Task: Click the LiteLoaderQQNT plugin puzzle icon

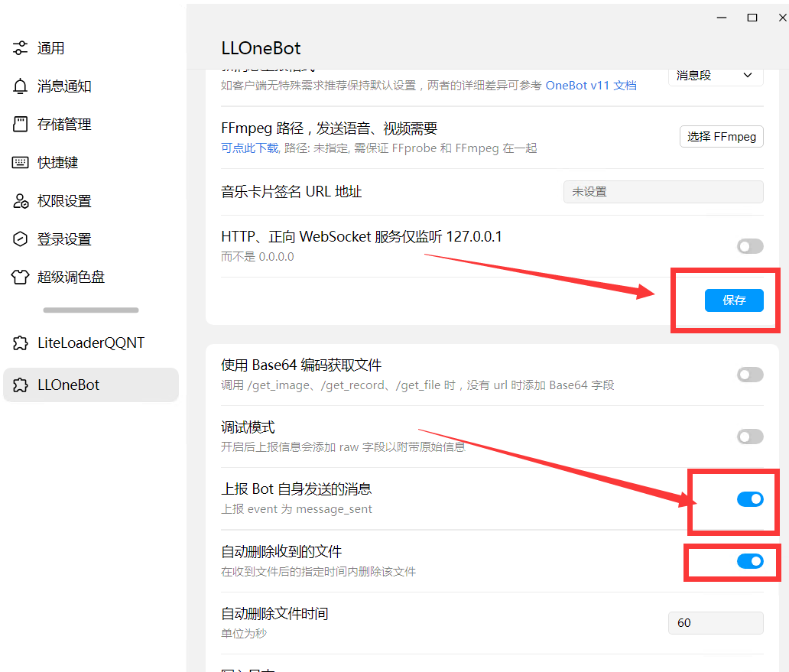Action: [x=21, y=343]
